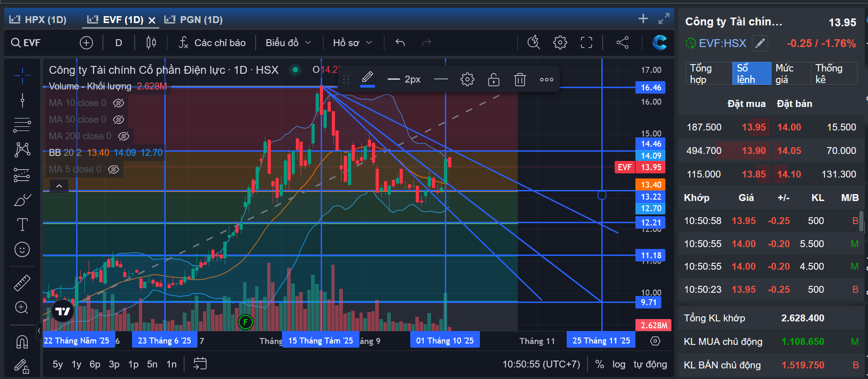Open 'Các chỉ báo' indicators

[x=213, y=43]
